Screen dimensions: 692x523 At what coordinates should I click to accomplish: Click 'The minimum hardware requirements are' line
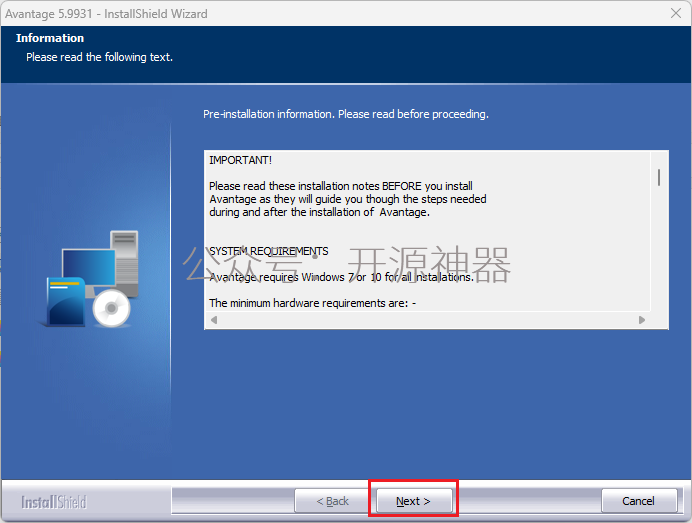point(312,303)
